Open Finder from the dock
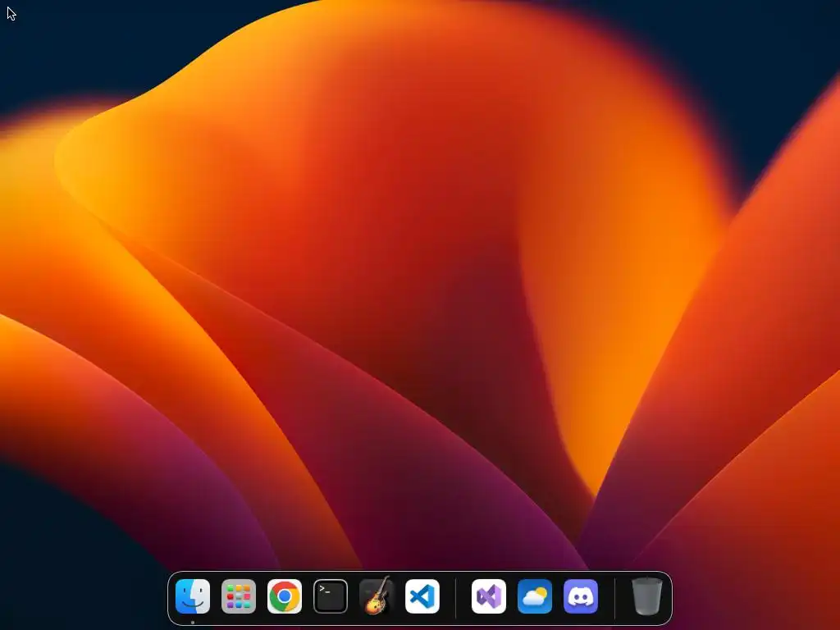Screen dimensions: 840x630 click(192, 596)
